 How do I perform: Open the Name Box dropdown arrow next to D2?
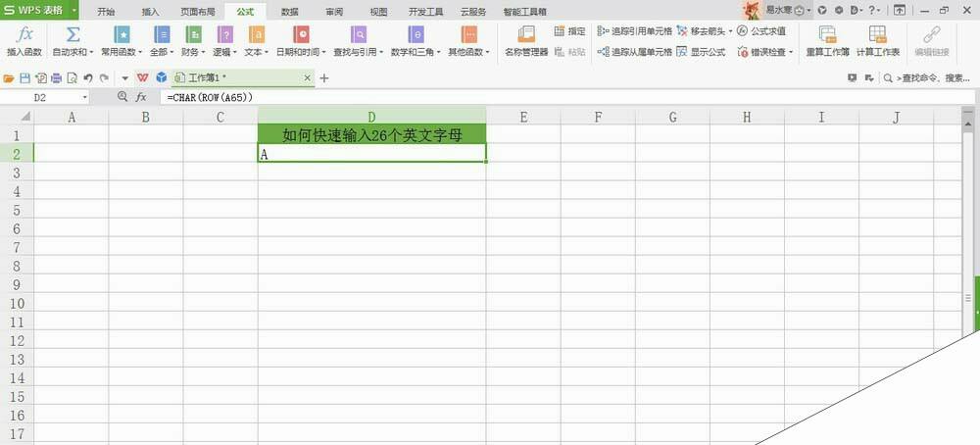pos(84,97)
